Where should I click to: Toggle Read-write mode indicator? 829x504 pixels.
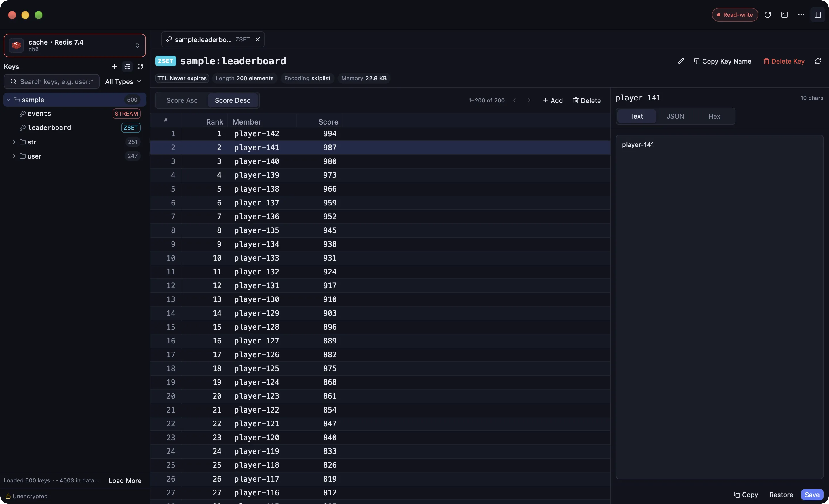(735, 15)
